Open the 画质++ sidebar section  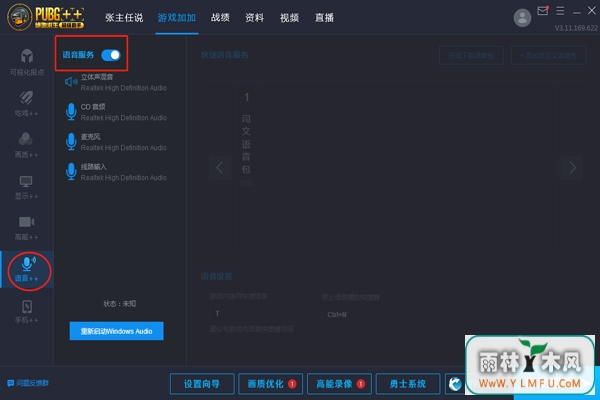click(x=26, y=145)
